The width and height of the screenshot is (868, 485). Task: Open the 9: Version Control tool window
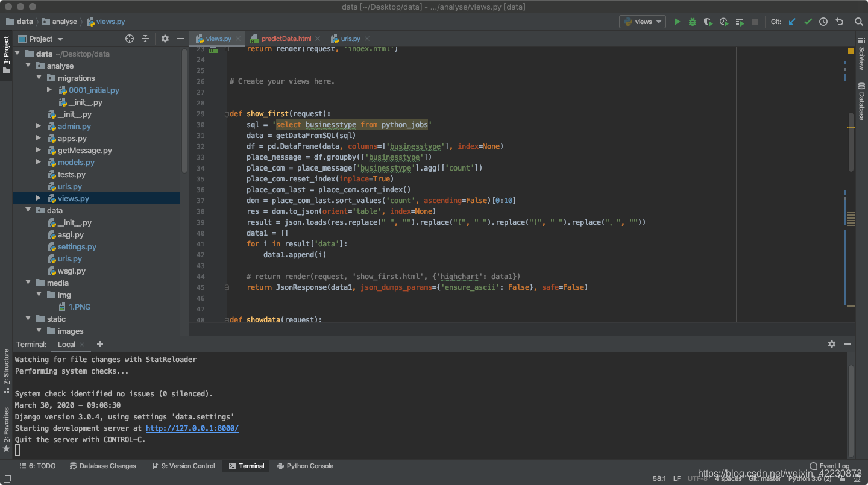click(x=183, y=466)
